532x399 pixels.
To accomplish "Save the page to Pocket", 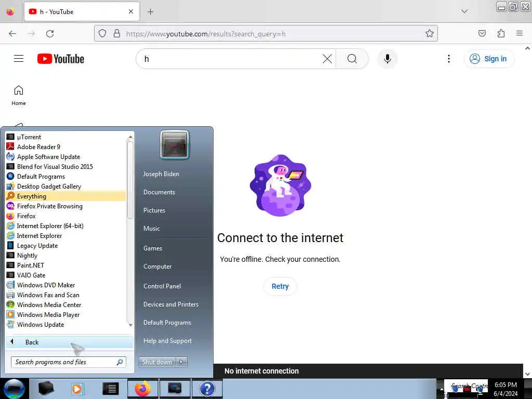I will click(482, 34).
